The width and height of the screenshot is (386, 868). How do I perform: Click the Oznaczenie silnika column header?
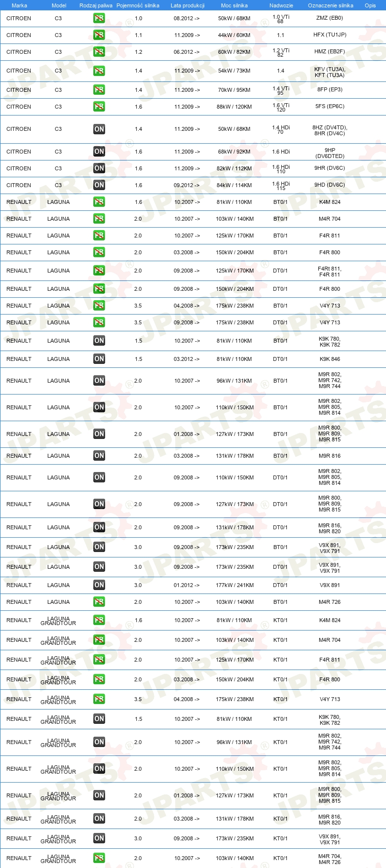pyautogui.click(x=331, y=5)
